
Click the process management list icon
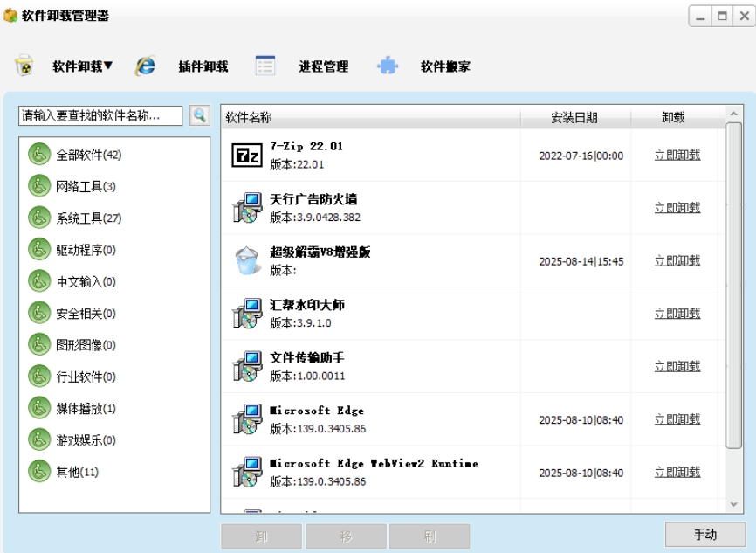(x=265, y=66)
